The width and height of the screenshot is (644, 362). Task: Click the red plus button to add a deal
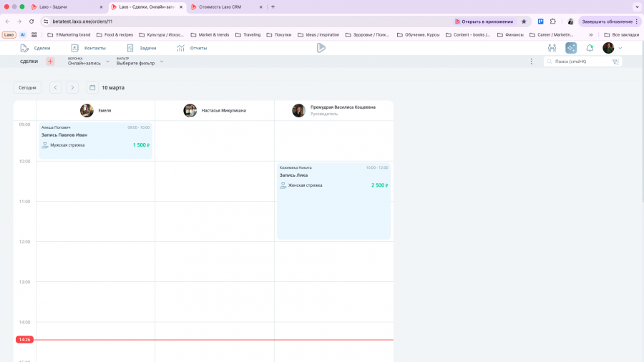pyautogui.click(x=50, y=62)
